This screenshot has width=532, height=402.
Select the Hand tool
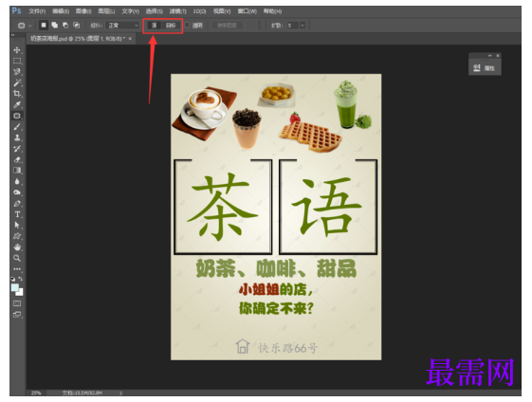(x=17, y=247)
